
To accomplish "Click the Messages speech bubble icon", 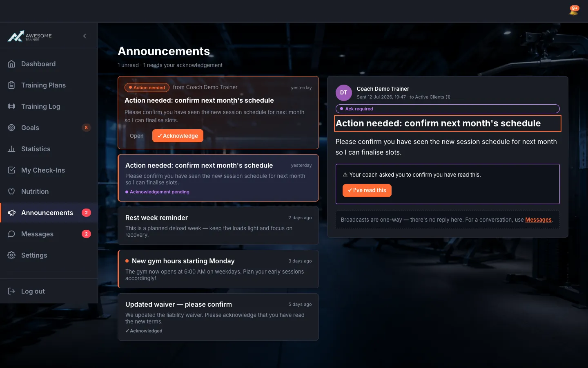I will click(11, 234).
